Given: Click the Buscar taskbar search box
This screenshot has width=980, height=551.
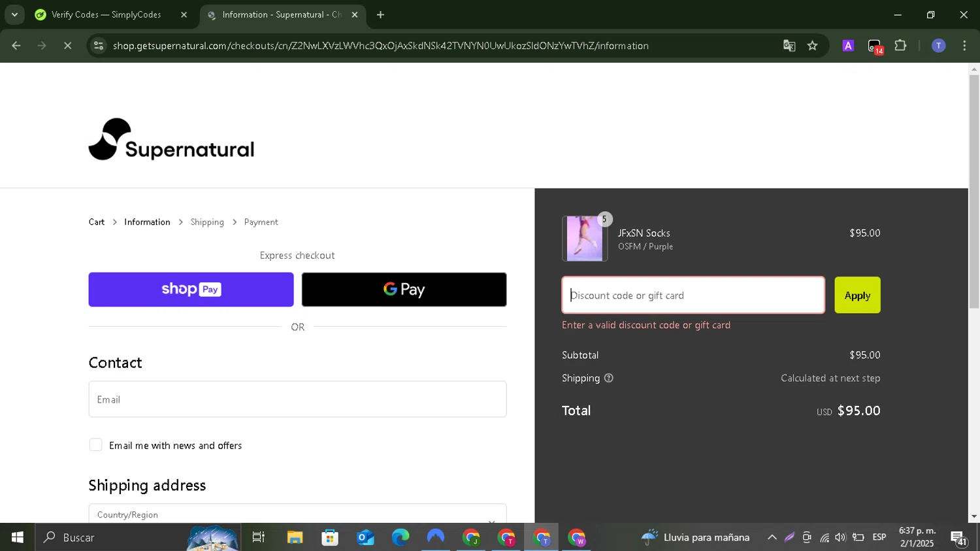Looking at the screenshot, I should 137,537.
